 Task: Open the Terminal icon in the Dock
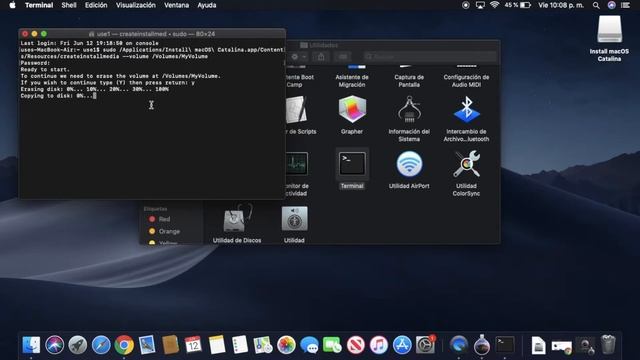pos(505,345)
